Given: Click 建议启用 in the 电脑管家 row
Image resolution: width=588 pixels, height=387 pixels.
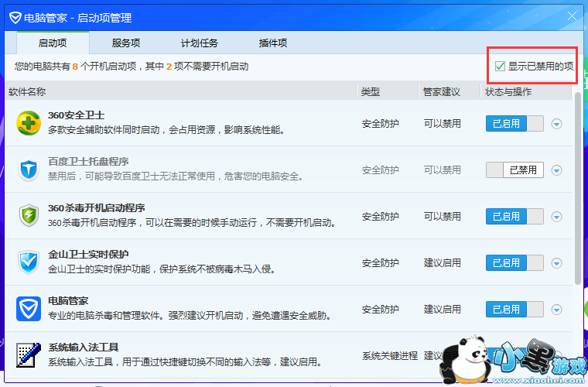Looking at the screenshot, I should (x=442, y=310).
